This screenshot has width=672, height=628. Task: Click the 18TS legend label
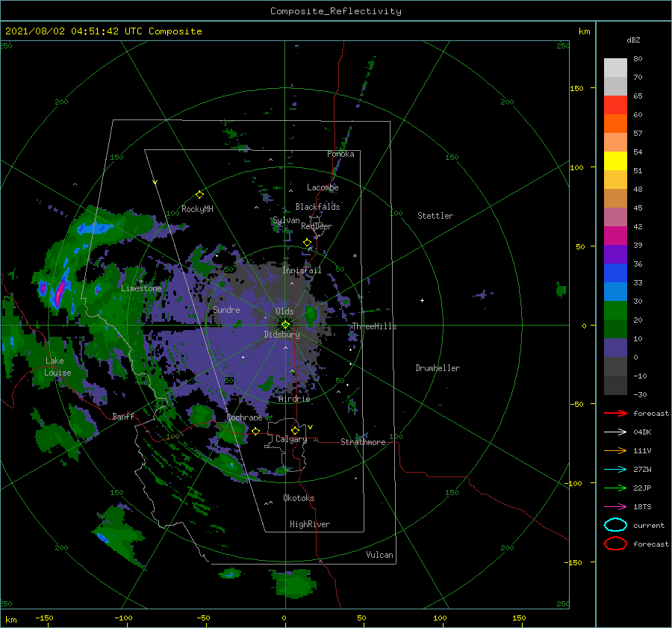click(x=642, y=507)
